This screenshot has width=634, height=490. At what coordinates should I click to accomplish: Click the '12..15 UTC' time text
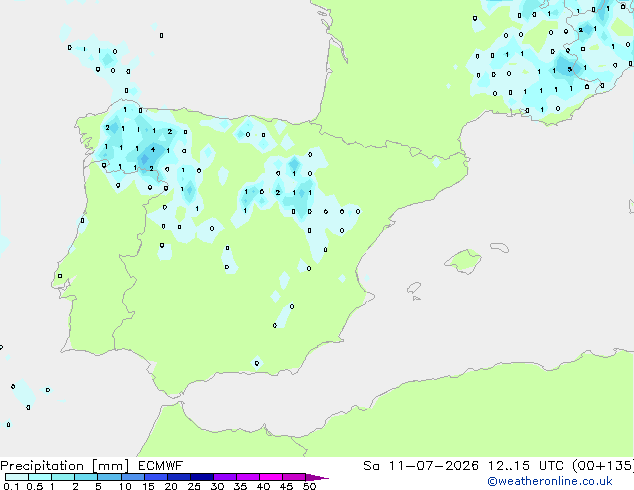(525, 466)
